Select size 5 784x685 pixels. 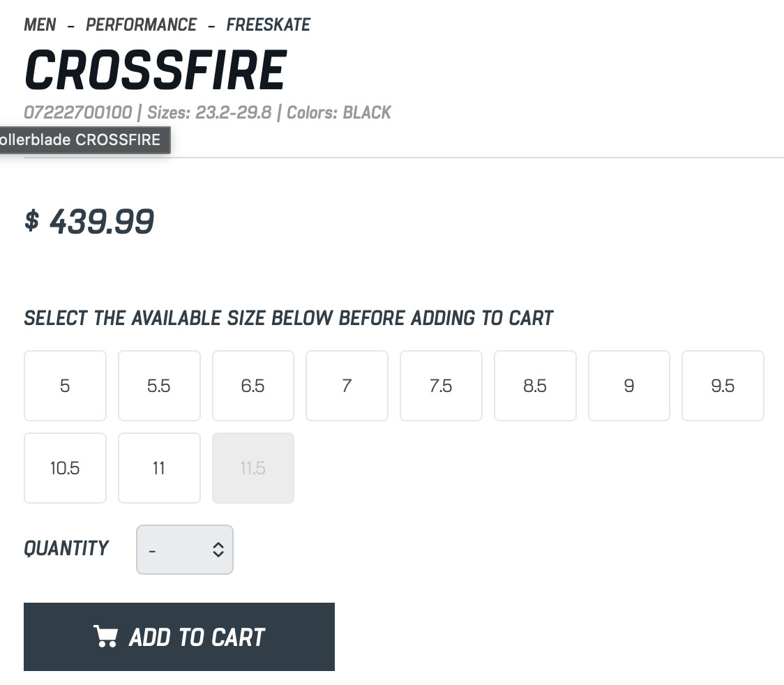tap(65, 386)
